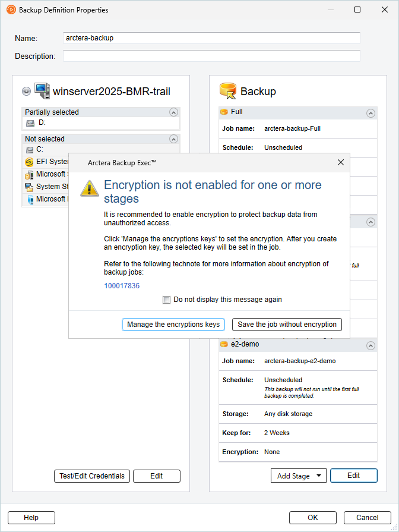
Task: Click the status circle beside winserver2025-BMR-trail
Action: click(27, 92)
